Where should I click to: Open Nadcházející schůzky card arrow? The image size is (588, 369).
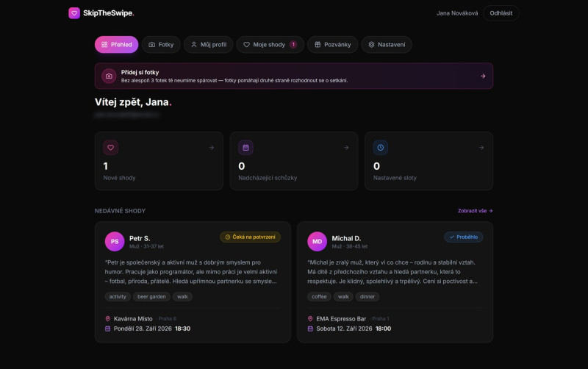coord(346,148)
